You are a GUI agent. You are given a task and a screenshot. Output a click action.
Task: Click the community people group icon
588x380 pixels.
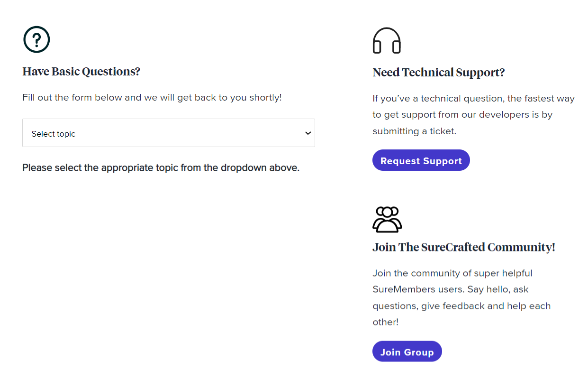point(387,220)
